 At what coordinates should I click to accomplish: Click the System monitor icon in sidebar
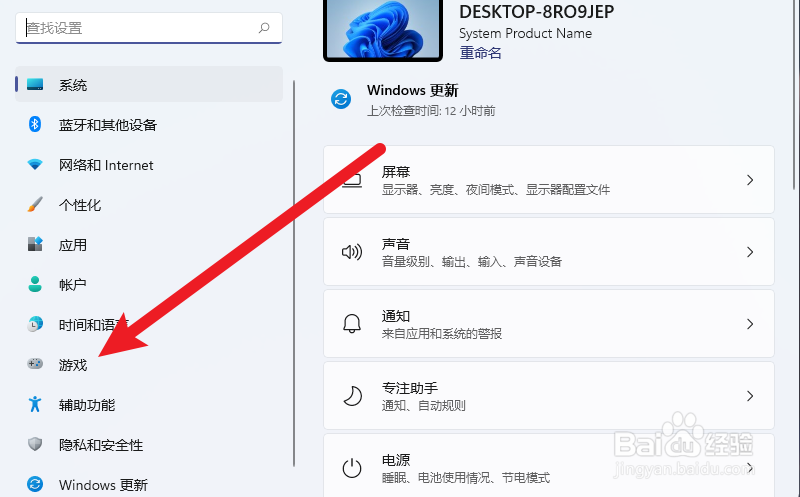(35, 84)
